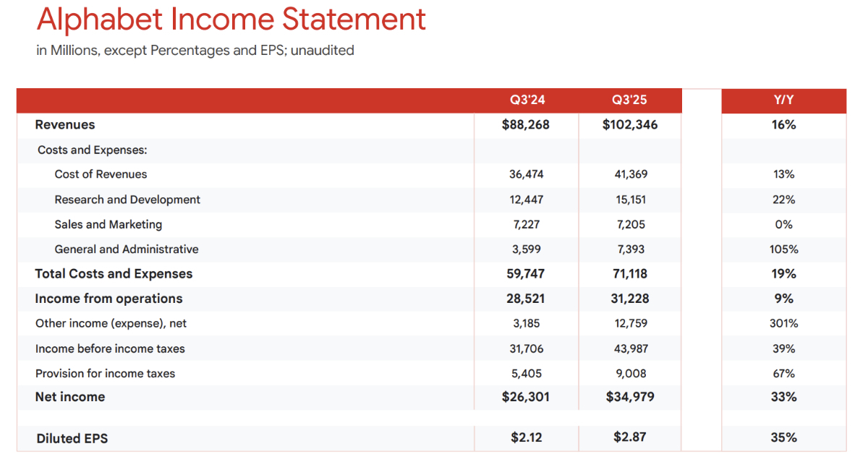
Task: Click the Research and Development label
Action: pyautogui.click(x=127, y=200)
